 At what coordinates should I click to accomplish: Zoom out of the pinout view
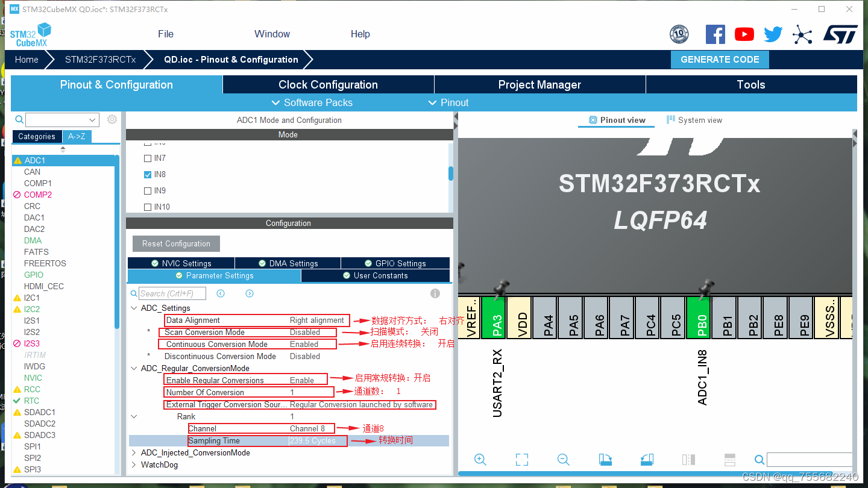pos(564,460)
